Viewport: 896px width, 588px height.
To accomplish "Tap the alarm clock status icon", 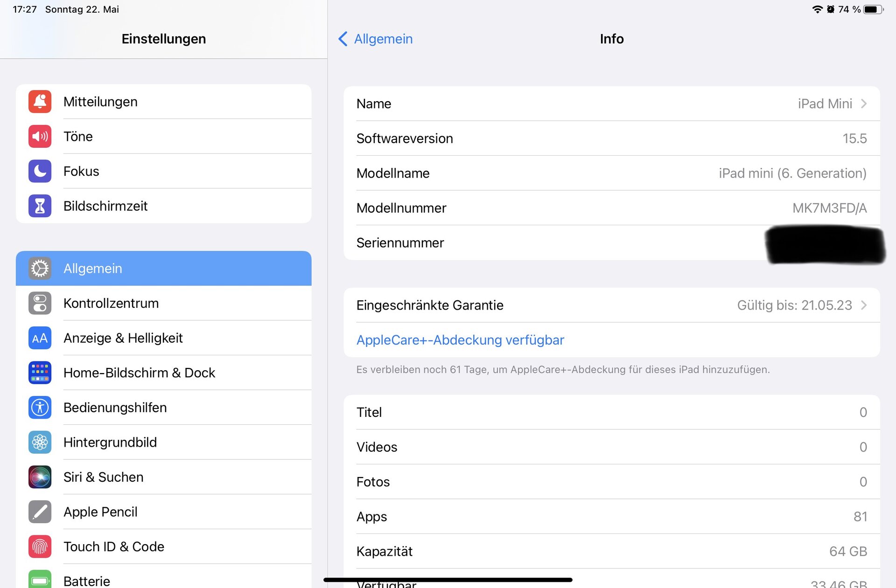I will click(831, 9).
